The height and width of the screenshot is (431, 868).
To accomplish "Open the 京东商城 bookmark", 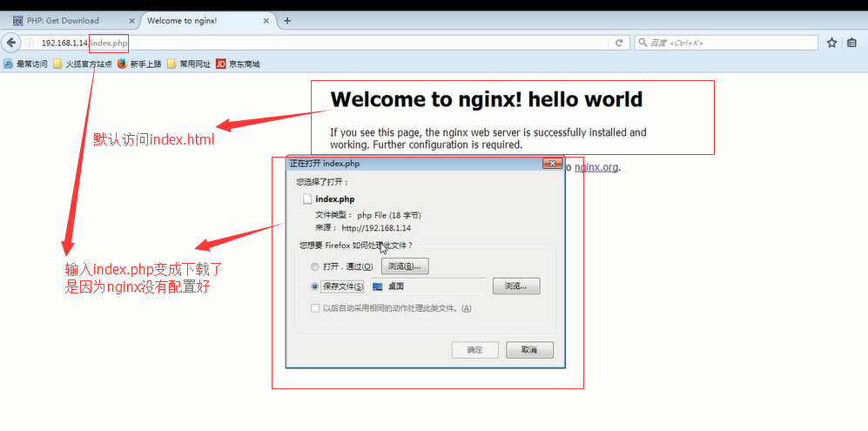I will point(238,64).
